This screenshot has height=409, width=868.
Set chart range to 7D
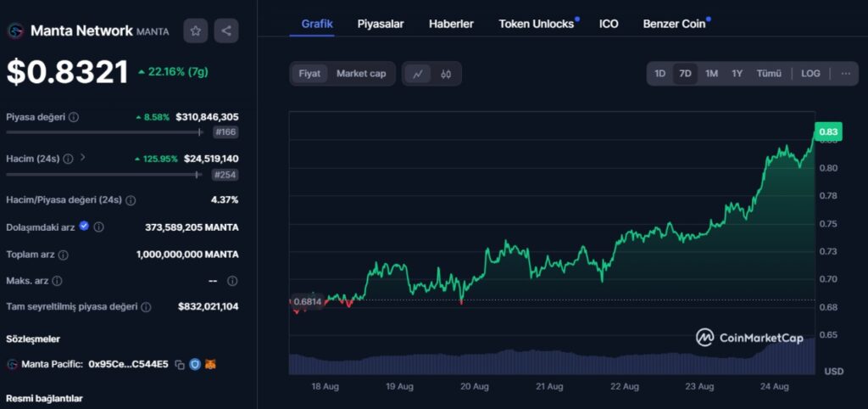coord(685,74)
